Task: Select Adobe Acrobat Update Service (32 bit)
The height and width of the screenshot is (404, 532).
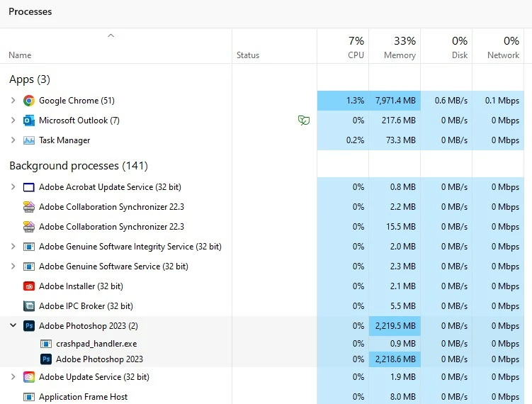Action: coord(110,187)
